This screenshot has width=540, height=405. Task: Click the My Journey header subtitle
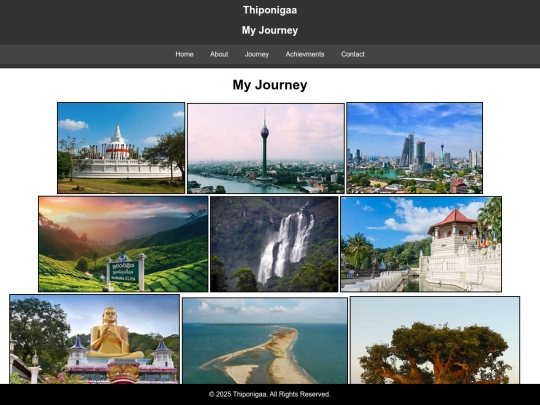(270, 30)
